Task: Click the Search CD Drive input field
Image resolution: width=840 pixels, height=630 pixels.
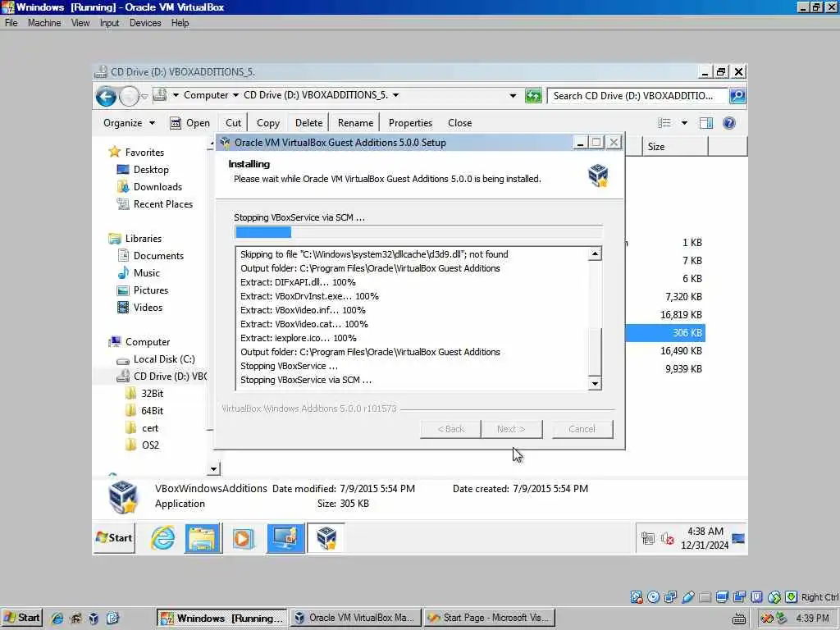Action: pos(637,96)
